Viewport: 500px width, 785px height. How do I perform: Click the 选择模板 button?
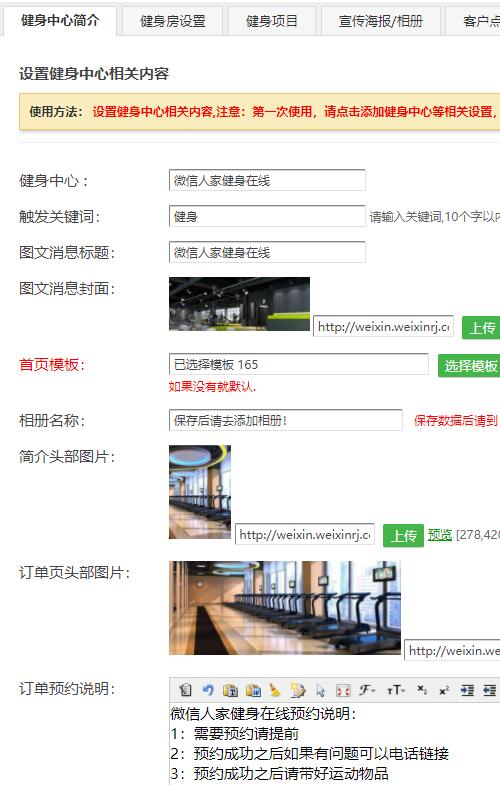469,365
